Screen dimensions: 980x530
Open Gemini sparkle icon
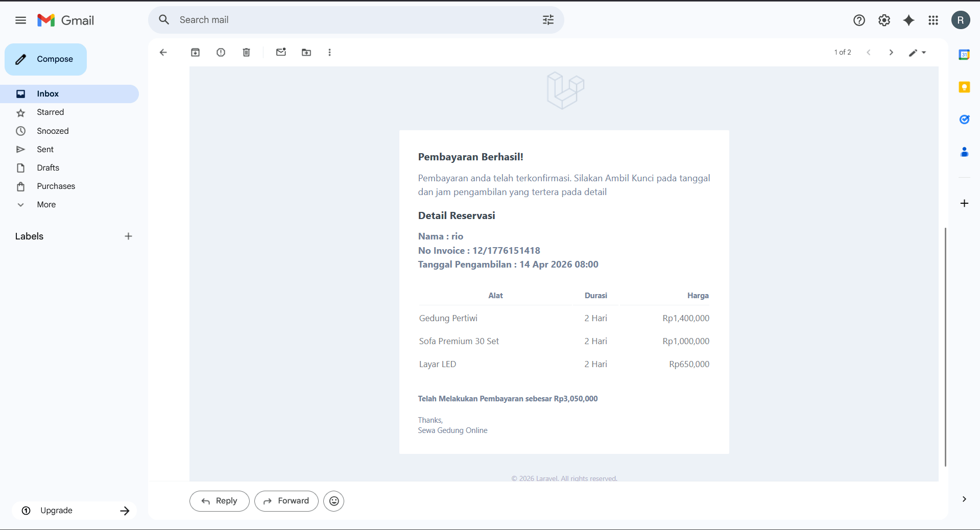(909, 20)
